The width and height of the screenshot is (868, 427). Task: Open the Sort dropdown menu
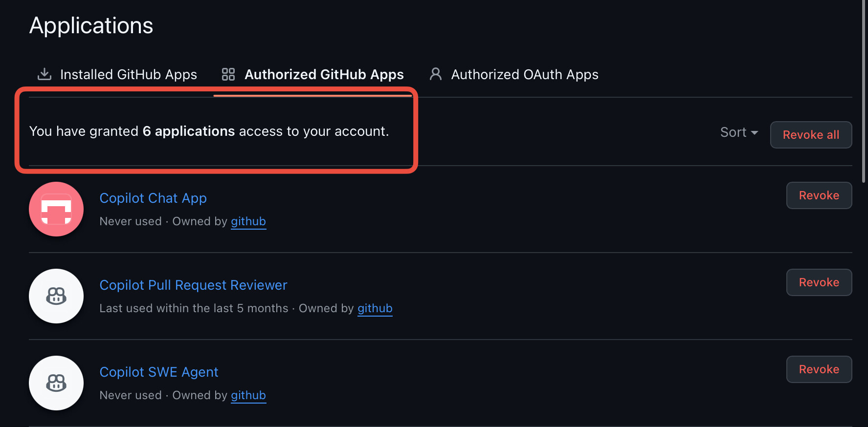coord(739,132)
